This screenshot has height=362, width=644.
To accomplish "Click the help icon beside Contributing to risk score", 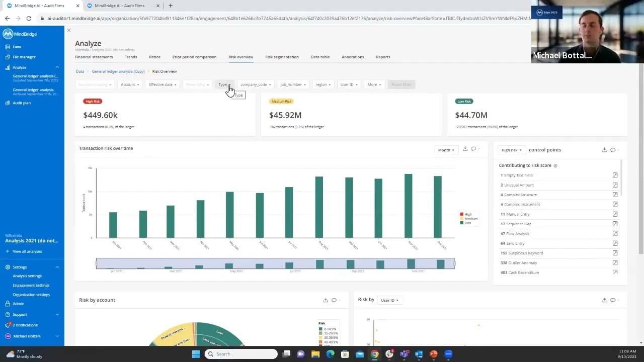I will click(x=555, y=165).
